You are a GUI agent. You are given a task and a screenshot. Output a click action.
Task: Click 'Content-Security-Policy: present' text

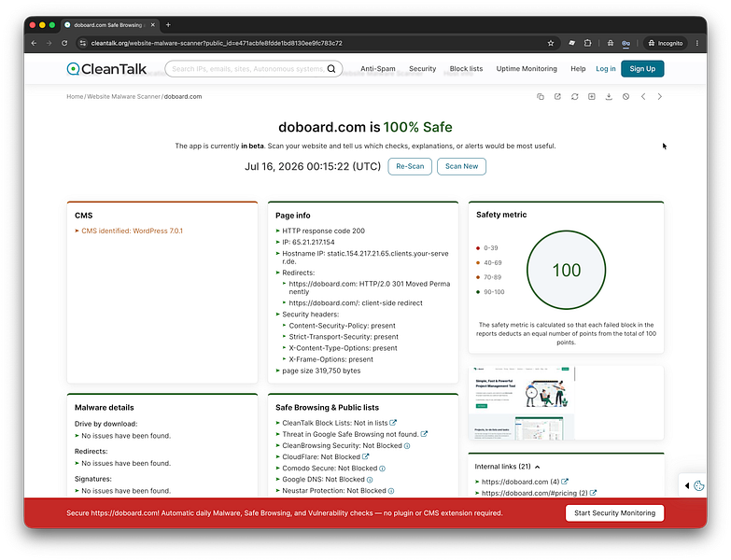[343, 326]
